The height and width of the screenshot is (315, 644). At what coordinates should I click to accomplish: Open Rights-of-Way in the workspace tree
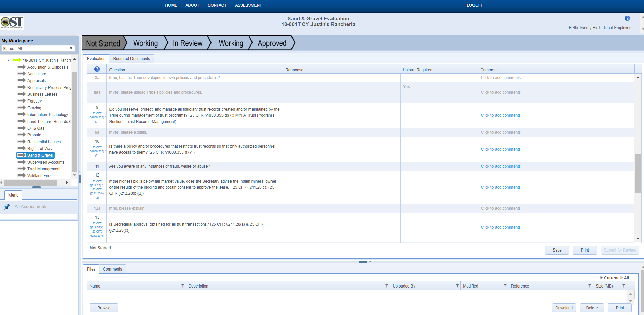click(40, 149)
